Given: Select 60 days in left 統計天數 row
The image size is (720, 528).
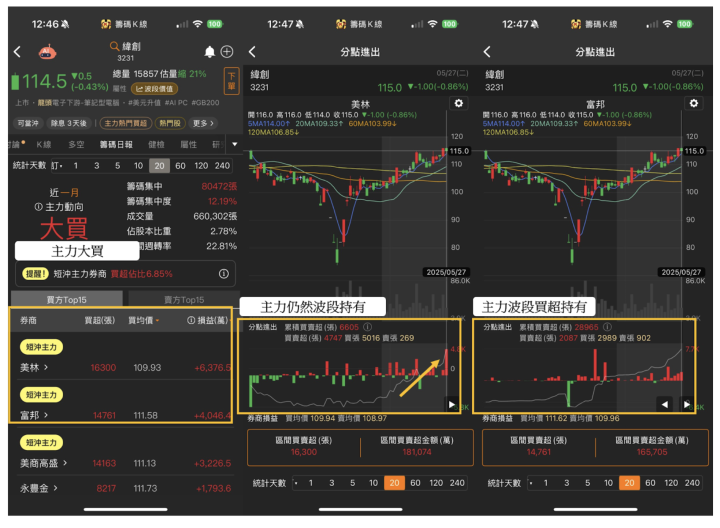Looking at the screenshot, I should [180, 165].
